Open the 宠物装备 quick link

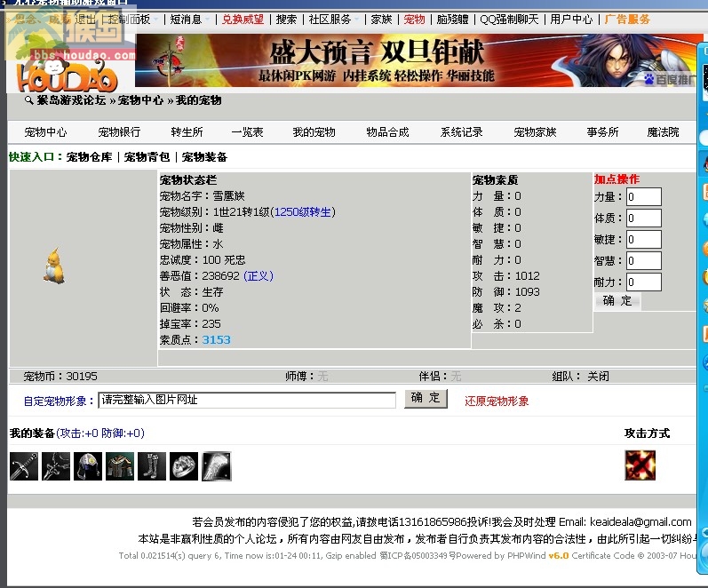tap(204, 157)
